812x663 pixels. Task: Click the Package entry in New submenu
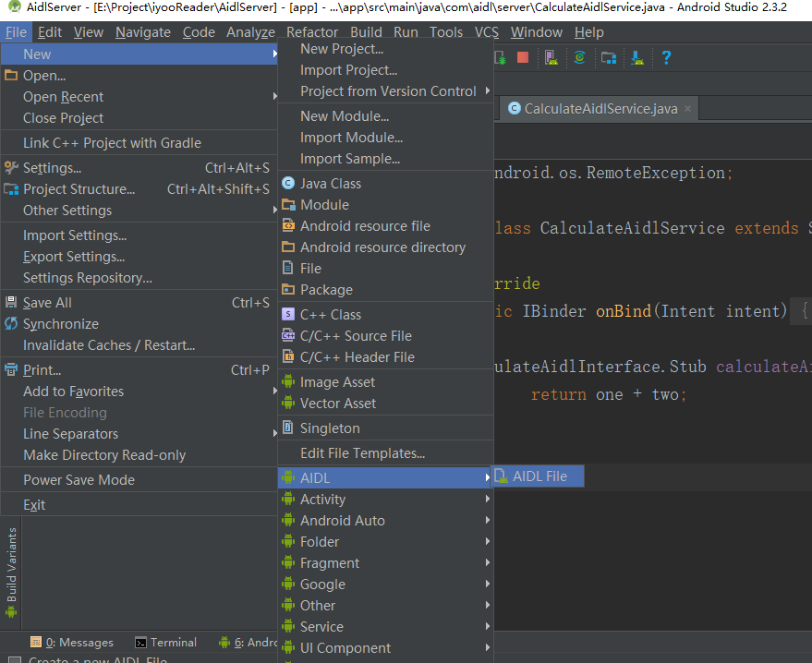click(386, 289)
